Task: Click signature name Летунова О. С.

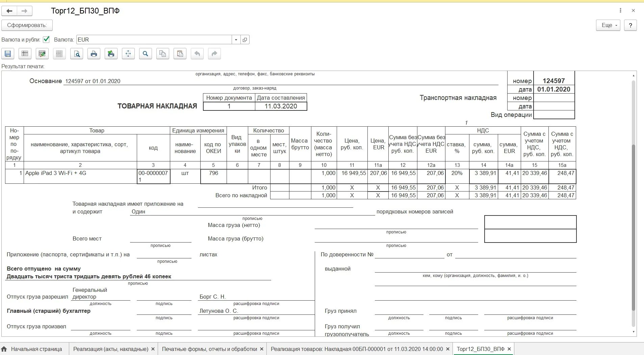Action: [219, 311]
